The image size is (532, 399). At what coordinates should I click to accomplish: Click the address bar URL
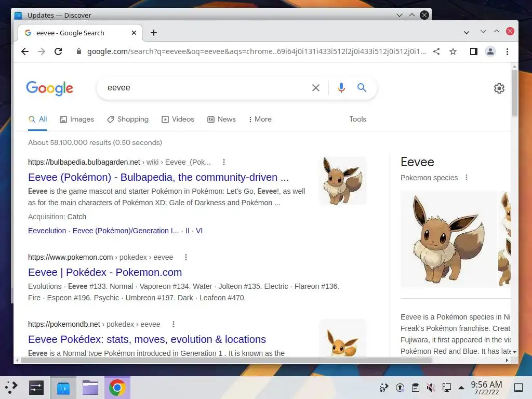(x=256, y=51)
